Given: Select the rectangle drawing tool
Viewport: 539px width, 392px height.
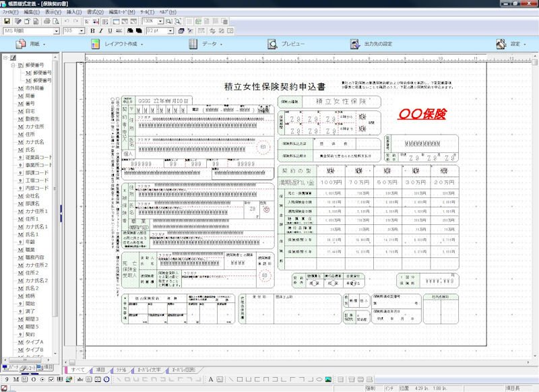Looking at the screenshot, I should coord(240,379).
